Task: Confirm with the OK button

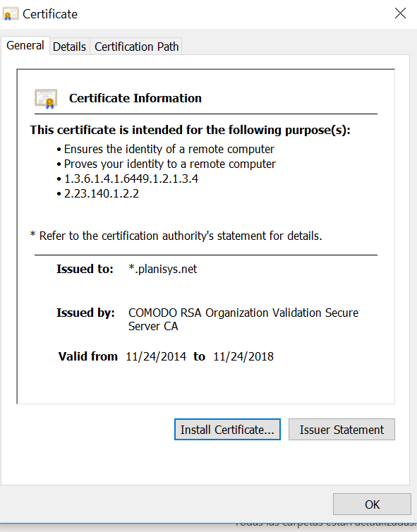Action: (x=373, y=504)
